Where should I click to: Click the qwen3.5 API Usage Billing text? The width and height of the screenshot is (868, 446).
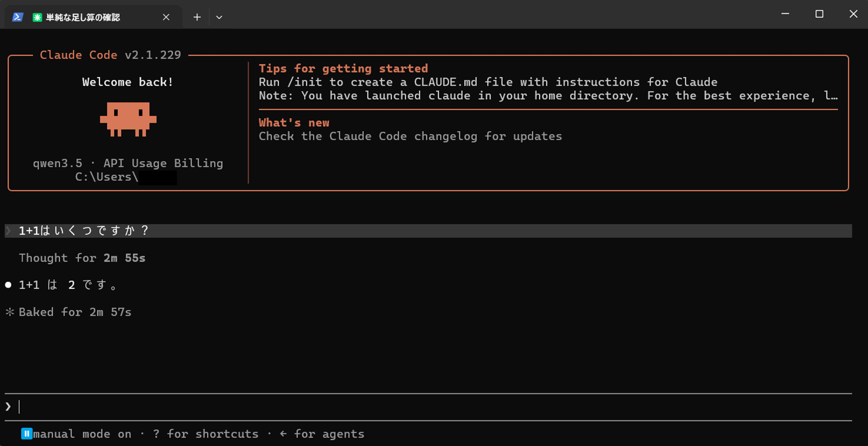(128, 163)
